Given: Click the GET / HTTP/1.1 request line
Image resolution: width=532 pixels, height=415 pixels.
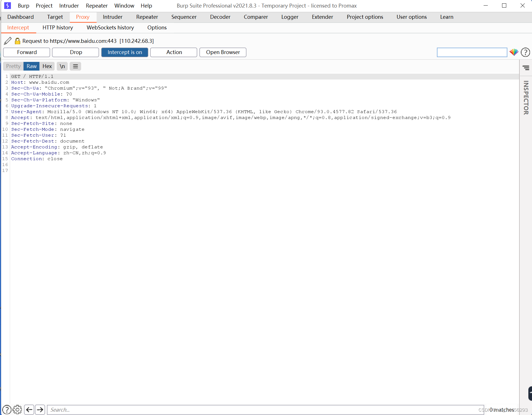Looking at the screenshot, I should click(32, 76).
